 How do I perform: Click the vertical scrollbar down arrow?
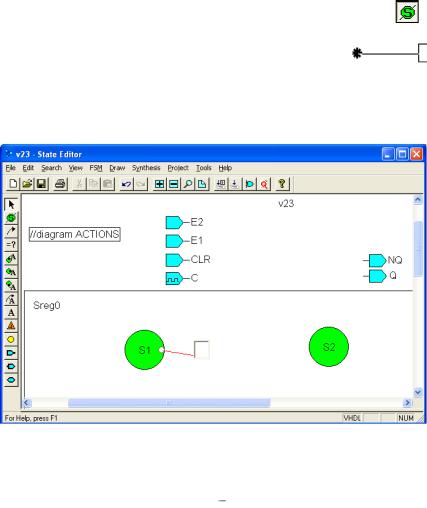click(418, 392)
